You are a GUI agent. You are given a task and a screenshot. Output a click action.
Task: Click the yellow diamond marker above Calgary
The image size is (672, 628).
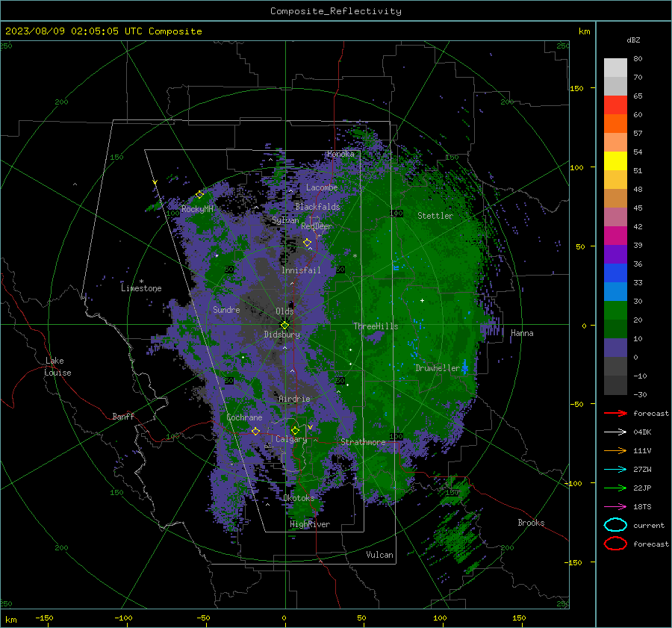[295, 430]
